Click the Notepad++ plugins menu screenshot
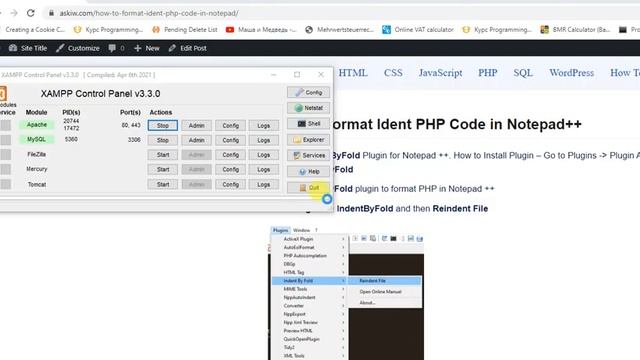Screen dimensions: 640x360 coord(346,293)
